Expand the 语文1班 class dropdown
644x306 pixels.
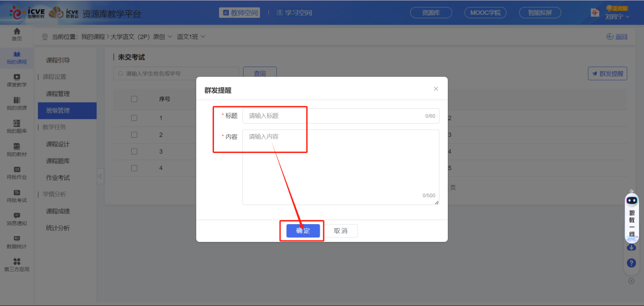pos(191,37)
